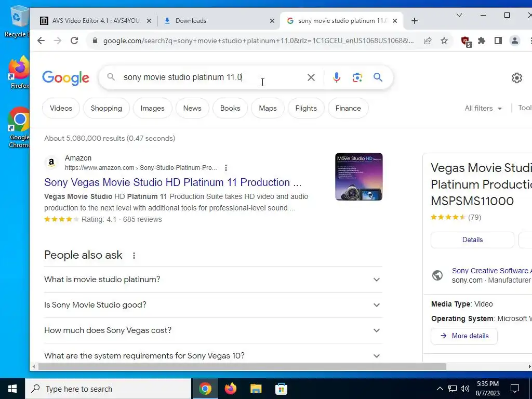Click the horizontal scrollbar thumb
The width and height of the screenshot is (532, 399).
pos(242,367)
